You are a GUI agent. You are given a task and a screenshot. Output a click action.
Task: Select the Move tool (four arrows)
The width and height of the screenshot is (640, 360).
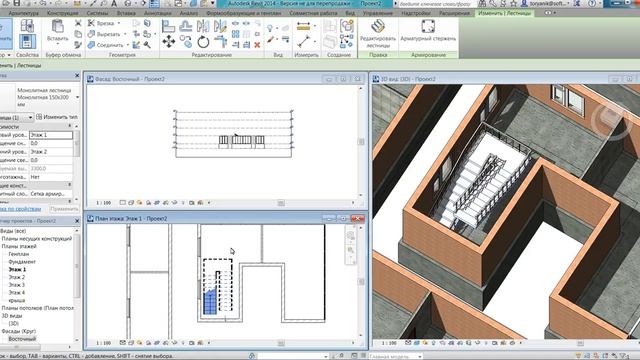click(x=169, y=42)
